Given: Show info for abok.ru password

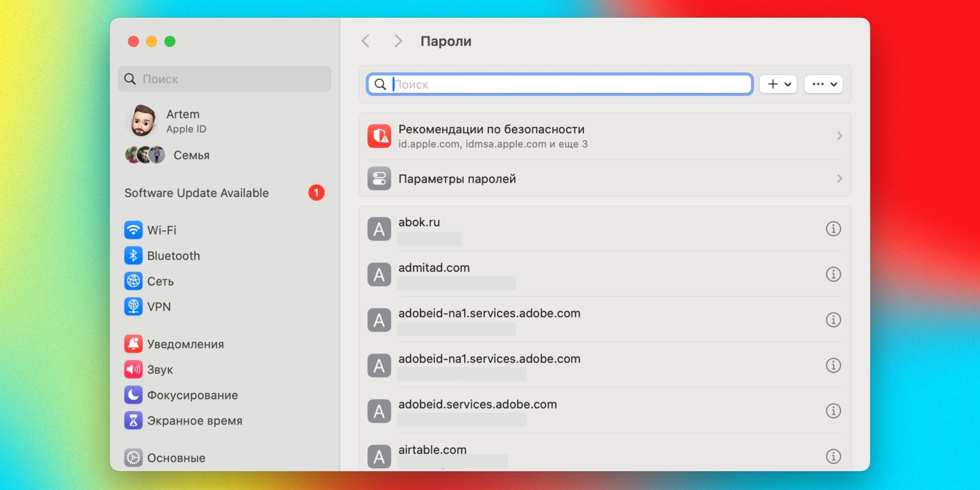Looking at the screenshot, I should click(x=833, y=229).
